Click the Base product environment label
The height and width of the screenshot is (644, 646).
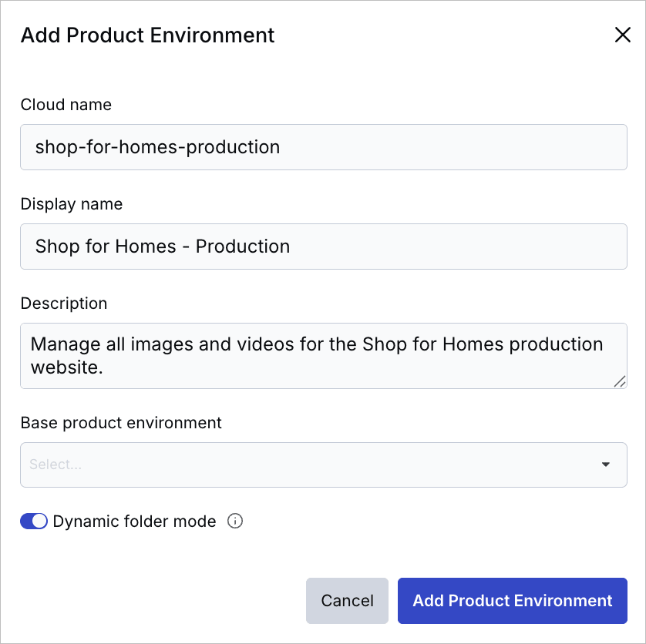point(121,423)
